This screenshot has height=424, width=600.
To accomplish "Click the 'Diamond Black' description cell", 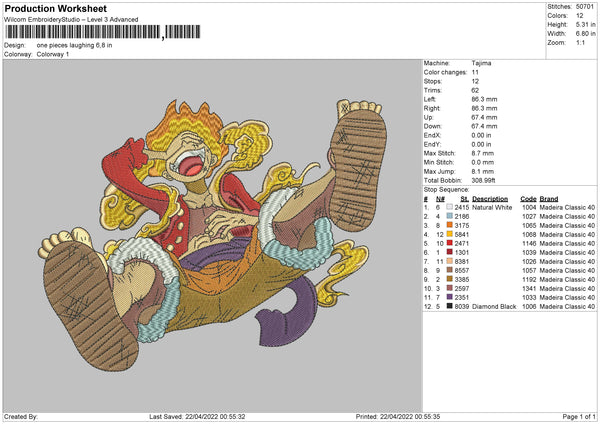I will [494, 307].
